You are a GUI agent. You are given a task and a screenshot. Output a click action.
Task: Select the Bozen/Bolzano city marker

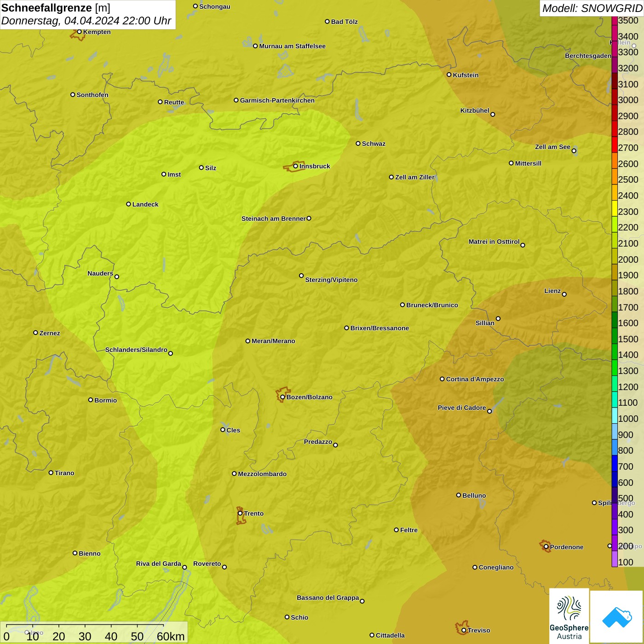click(x=283, y=397)
